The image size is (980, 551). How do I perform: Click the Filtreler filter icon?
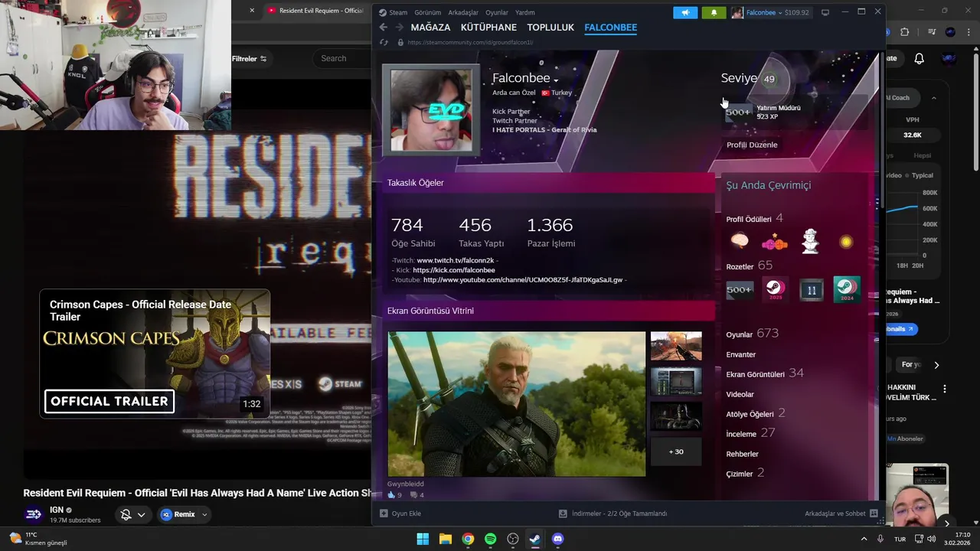point(263,59)
